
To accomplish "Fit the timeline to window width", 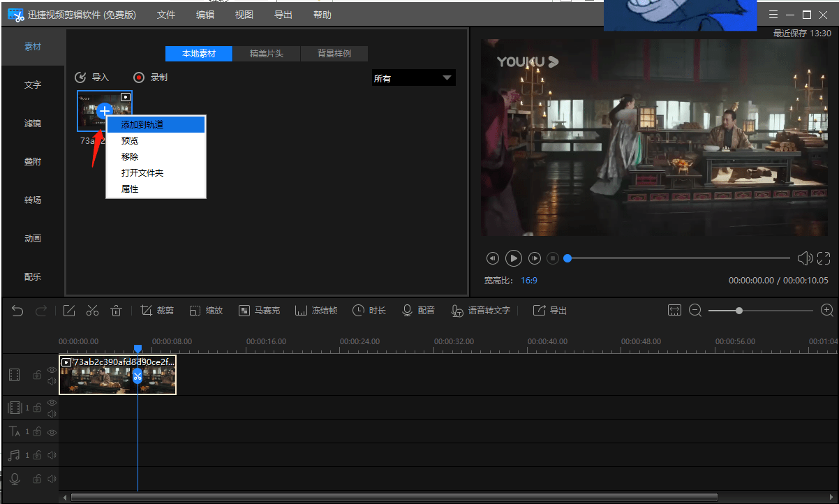I will coord(674,311).
